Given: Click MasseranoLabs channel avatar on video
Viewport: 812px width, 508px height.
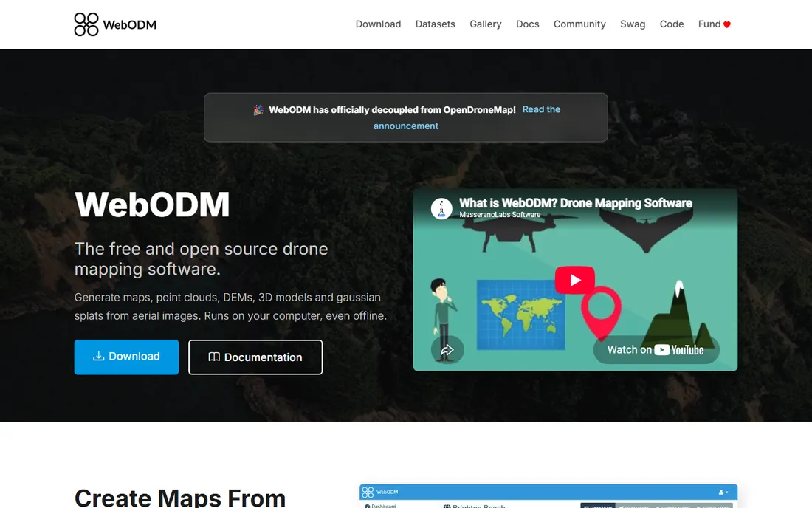Looking at the screenshot, I should pyautogui.click(x=441, y=209).
